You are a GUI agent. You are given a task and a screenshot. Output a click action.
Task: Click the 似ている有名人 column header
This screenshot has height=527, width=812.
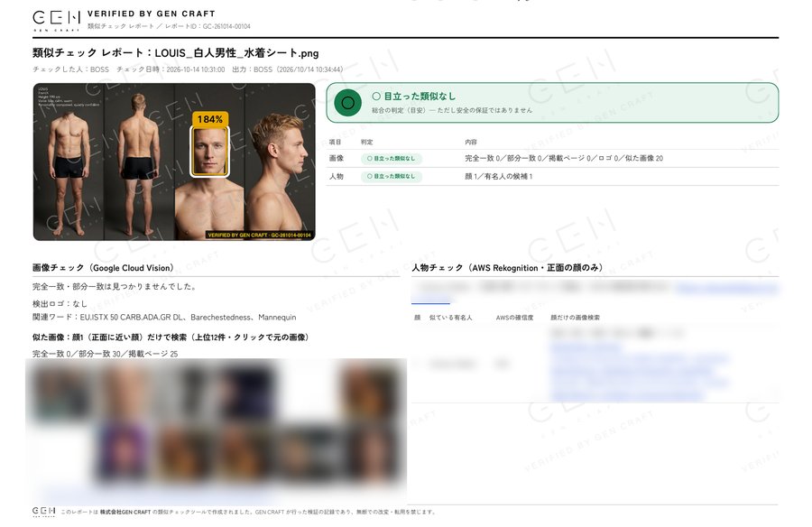(450, 318)
